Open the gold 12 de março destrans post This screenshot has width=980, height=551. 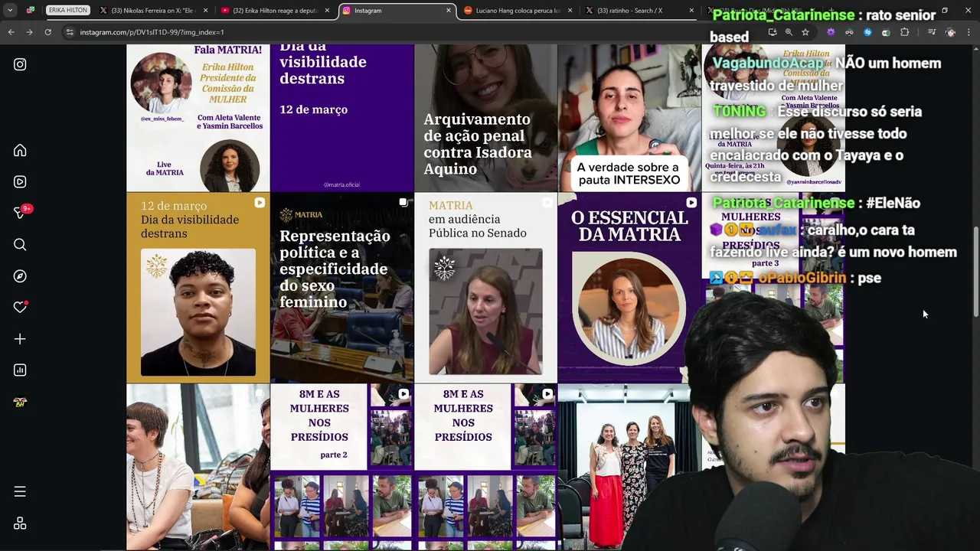click(x=198, y=288)
